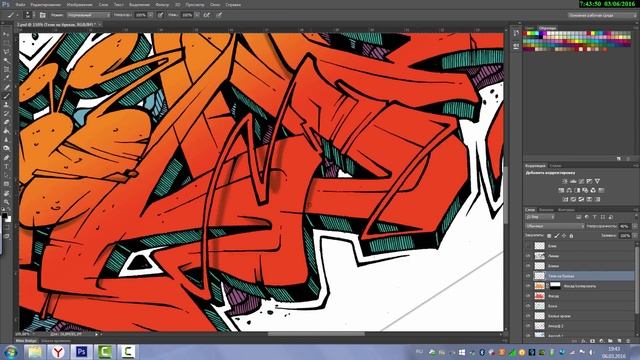The width and height of the screenshot is (640, 360).
Task: Open the brush blending Mode dropdown
Action: click(x=89, y=15)
